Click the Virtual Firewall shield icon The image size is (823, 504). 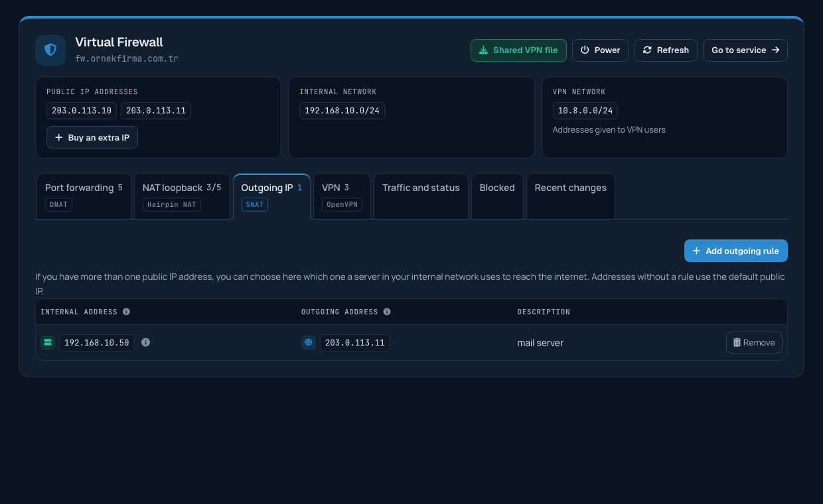50,50
